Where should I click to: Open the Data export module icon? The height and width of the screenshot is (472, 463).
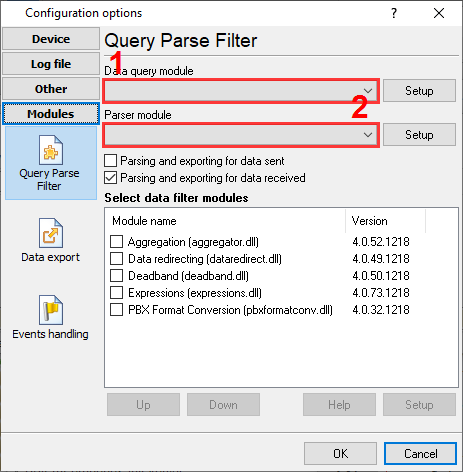click(x=51, y=233)
